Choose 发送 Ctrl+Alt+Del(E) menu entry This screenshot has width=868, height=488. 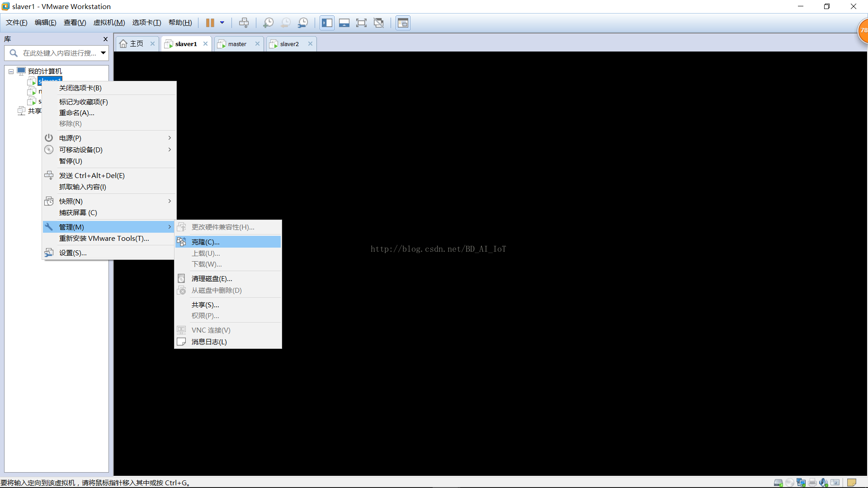pos(109,175)
